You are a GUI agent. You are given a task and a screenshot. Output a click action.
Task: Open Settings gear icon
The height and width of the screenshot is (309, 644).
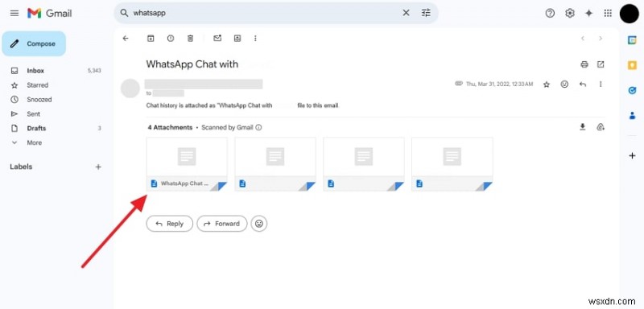click(x=570, y=13)
